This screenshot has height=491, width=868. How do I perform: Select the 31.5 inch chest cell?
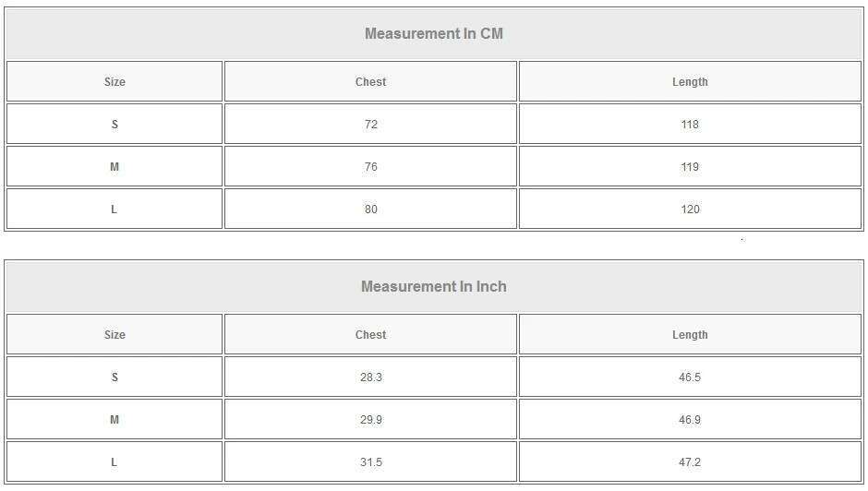tap(370, 462)
